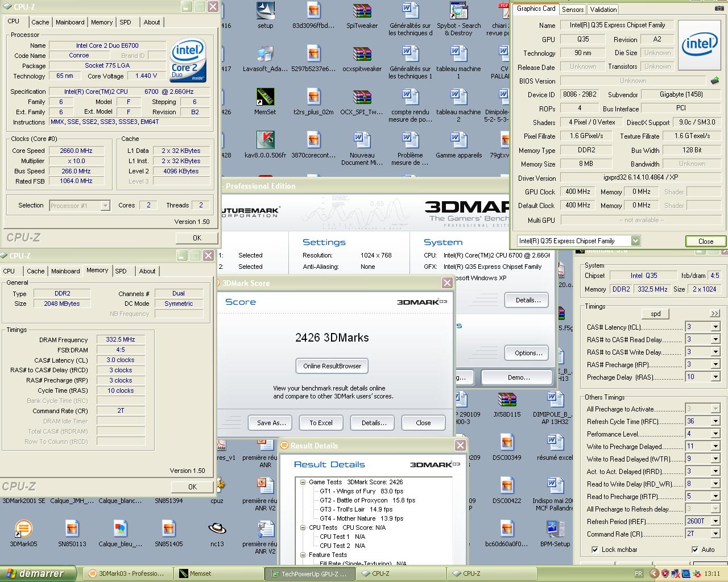The image size is (728, 582).
Task: Open the Calque_bleu_... file icon
Action: coord(120,529)
